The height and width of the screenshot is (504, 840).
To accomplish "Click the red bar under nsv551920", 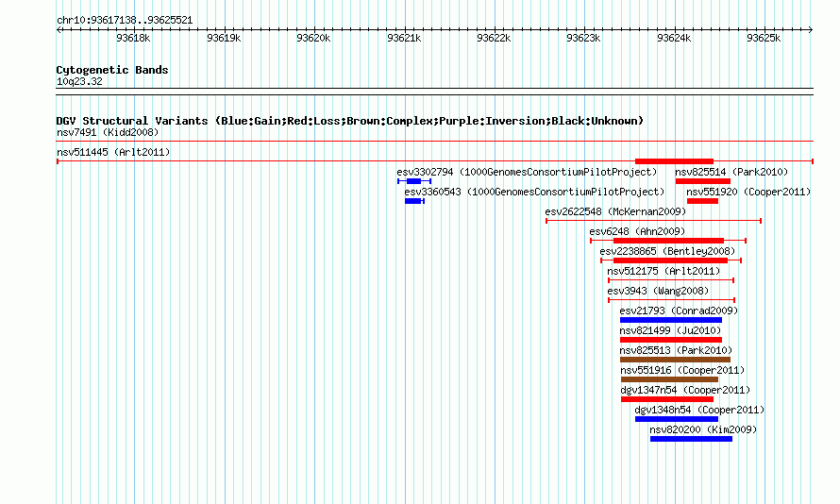I will pos(702,201).
